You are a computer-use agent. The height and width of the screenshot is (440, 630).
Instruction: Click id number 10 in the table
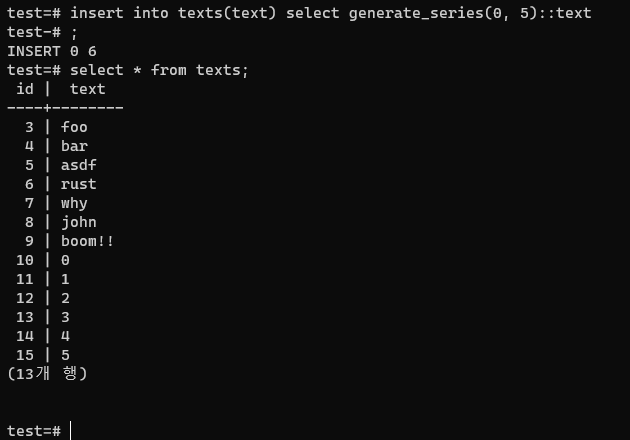[x=25, y=260]
